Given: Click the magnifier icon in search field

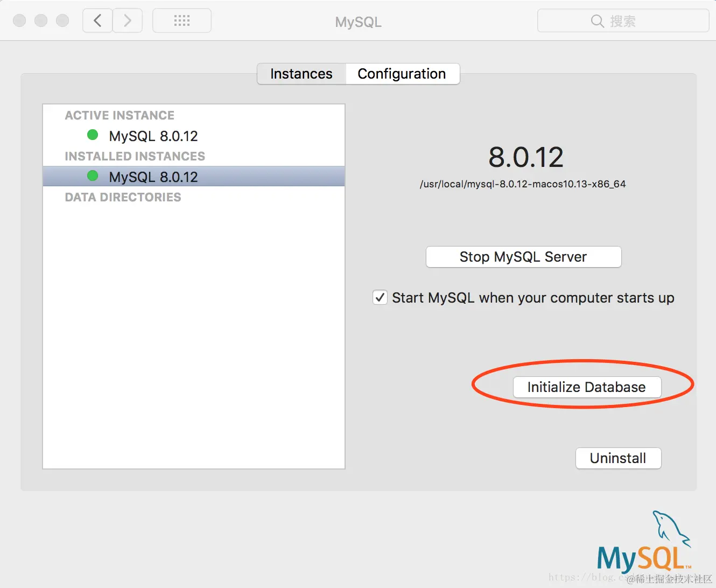Looking at the screenshot, I should coord(597,21).
